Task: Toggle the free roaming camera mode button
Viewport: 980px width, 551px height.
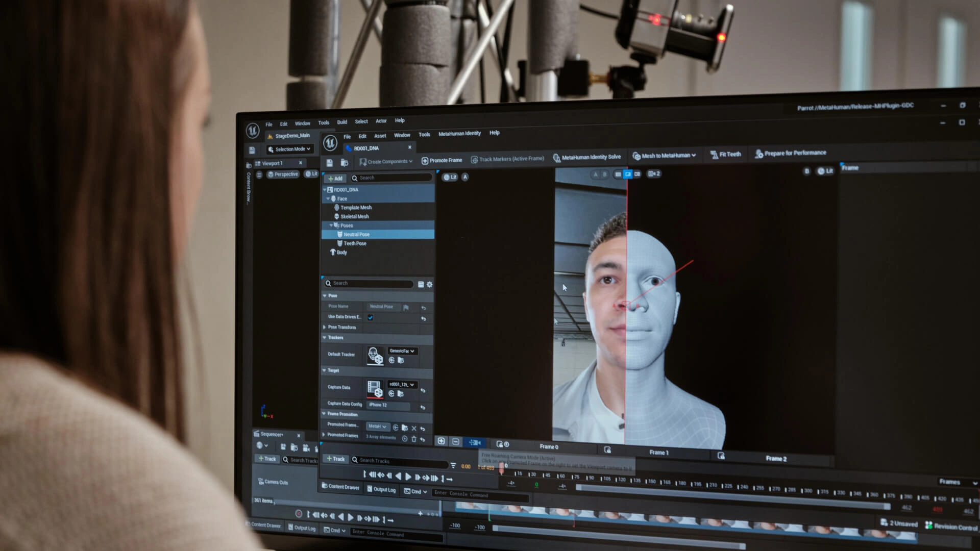Action: point(475,443)
